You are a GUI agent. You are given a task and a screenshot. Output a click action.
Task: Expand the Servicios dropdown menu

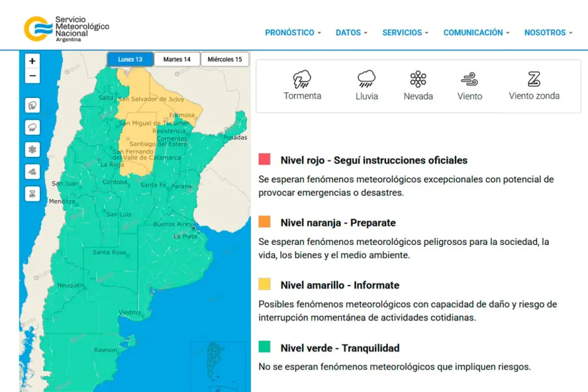click(x=405, y=33)
